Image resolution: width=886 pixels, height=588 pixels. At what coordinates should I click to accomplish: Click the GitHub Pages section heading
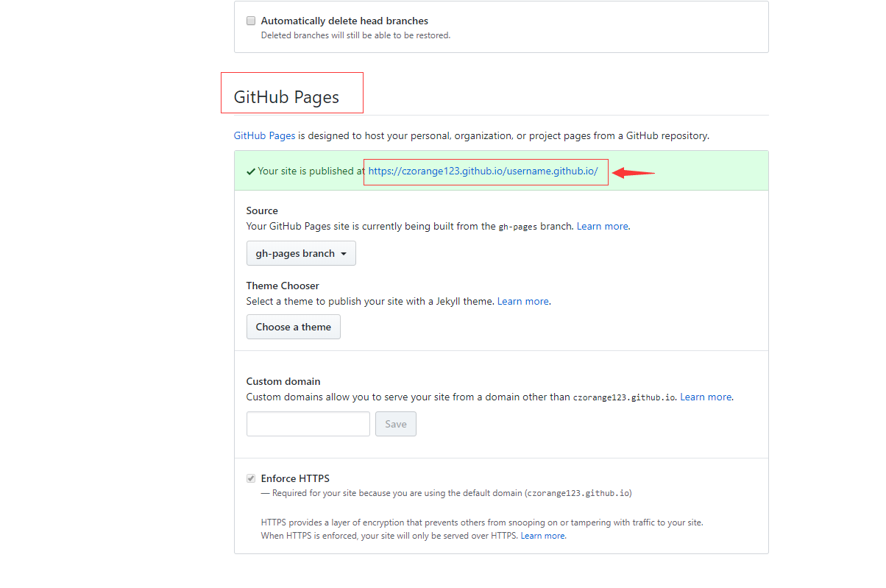click(x=286, y=97)
